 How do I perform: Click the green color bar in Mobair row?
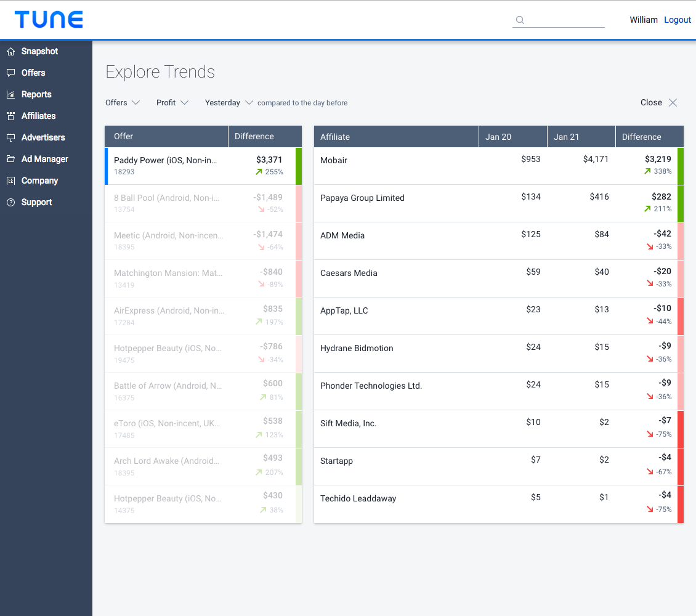point(681,166)
